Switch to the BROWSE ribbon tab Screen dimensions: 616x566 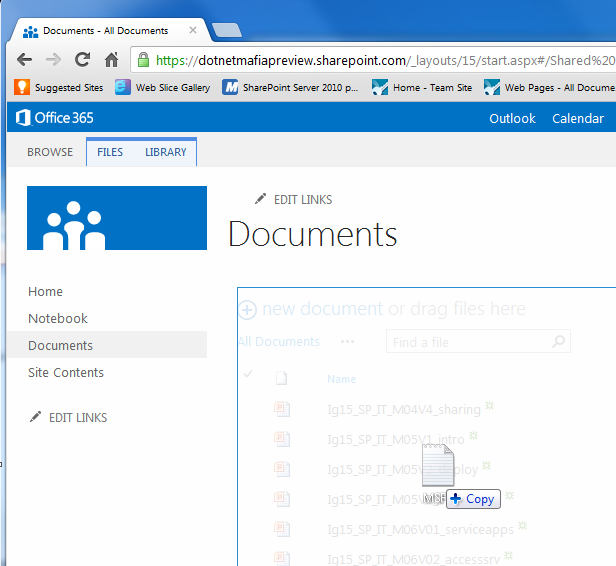50,152
